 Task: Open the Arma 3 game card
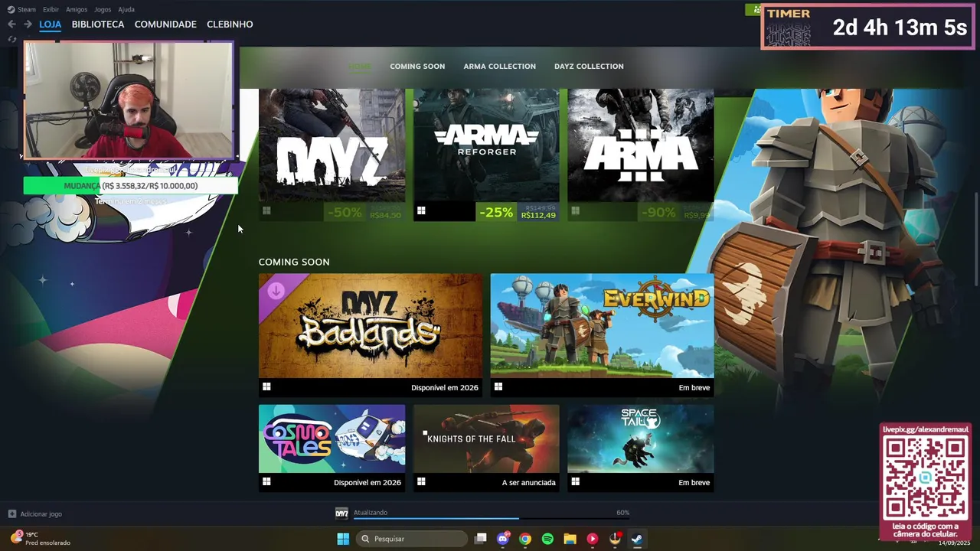[x=641, y=155]
